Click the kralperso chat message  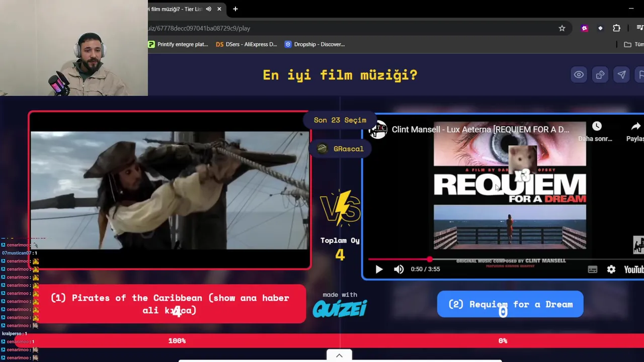coord(14,333)
